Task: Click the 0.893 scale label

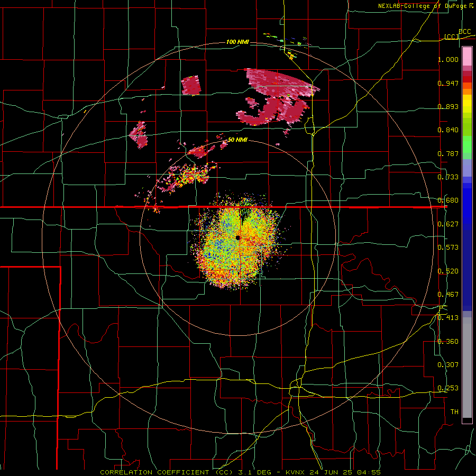Action: click(448, 106)
